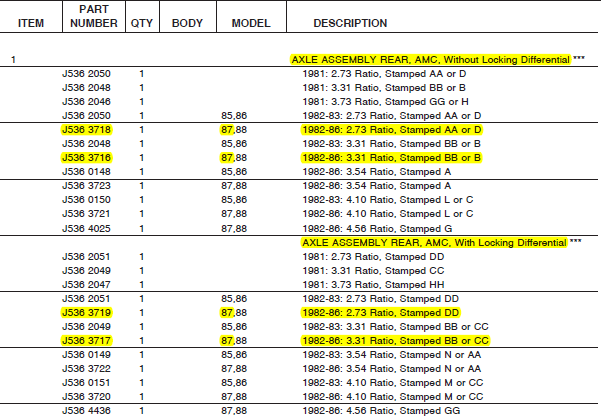Select heading 'AXLE ASSEMBLY REAR, AMC, With Locking Differential'

434,243
